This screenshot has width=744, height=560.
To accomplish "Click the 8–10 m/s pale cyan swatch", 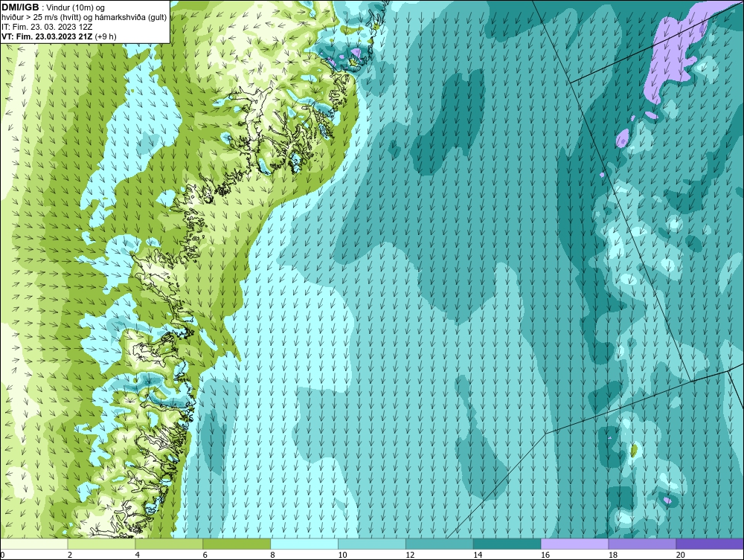I will pos(304,544).
